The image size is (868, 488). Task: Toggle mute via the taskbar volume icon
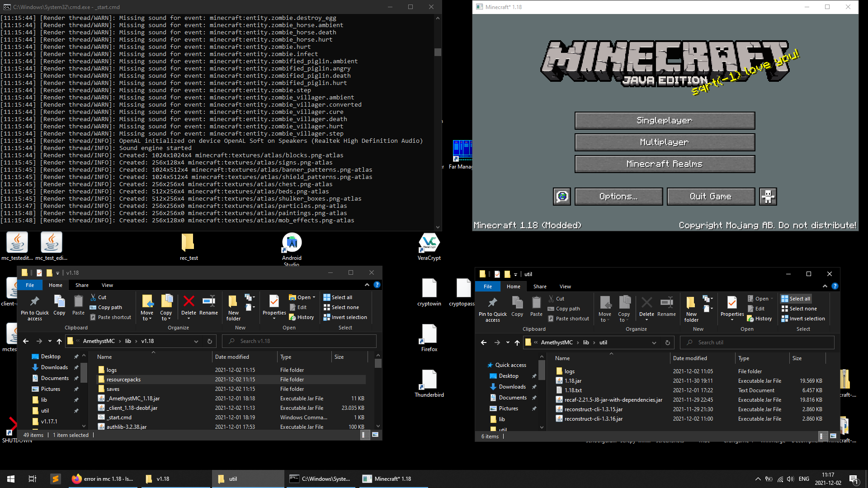[x=790, y=479]
